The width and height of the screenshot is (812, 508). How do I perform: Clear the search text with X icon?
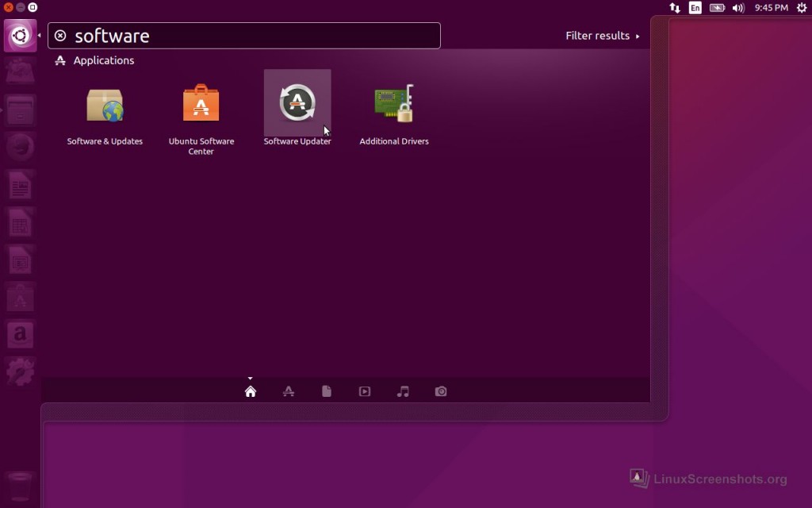60,36
